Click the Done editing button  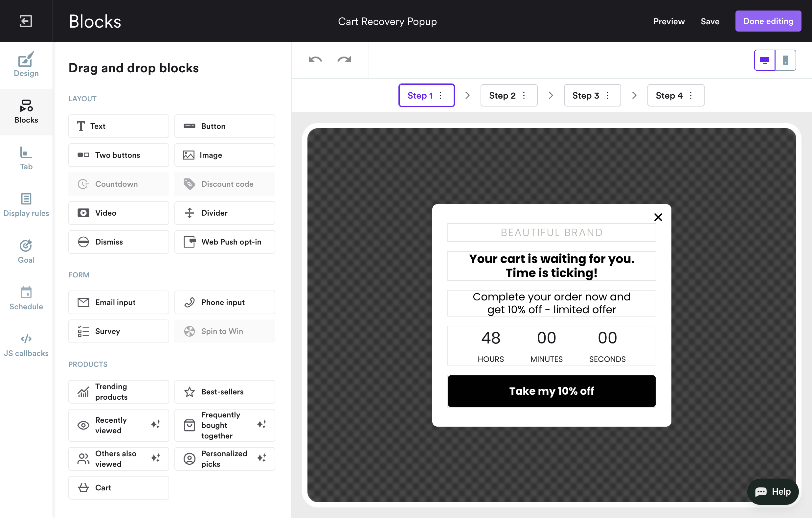coord(768,21)
